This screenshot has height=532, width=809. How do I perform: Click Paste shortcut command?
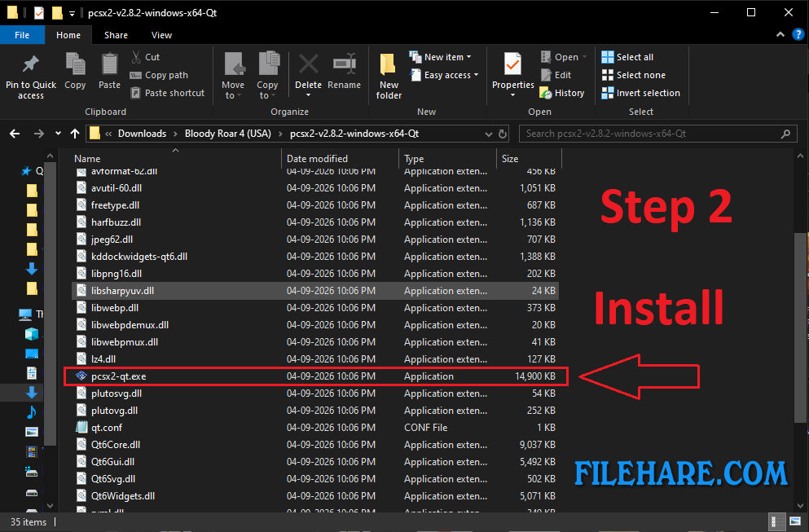click(168, 93)
